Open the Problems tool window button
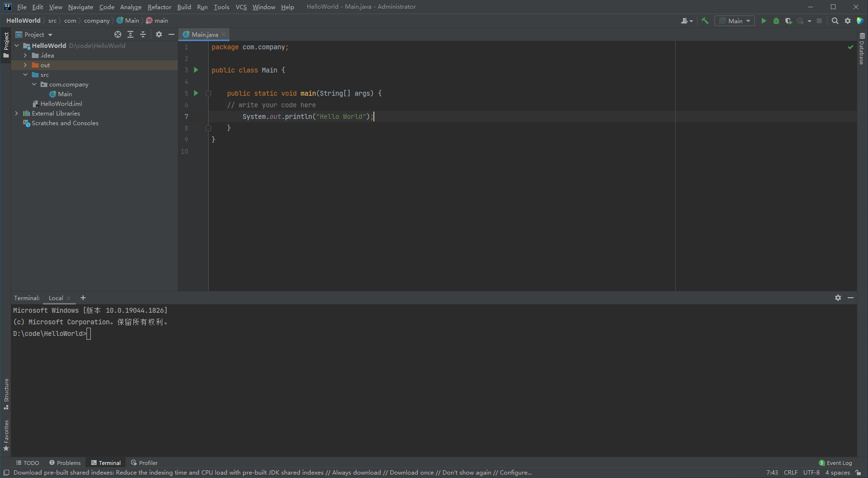Viewport: 868px width, 478px height. coord(65,463)
